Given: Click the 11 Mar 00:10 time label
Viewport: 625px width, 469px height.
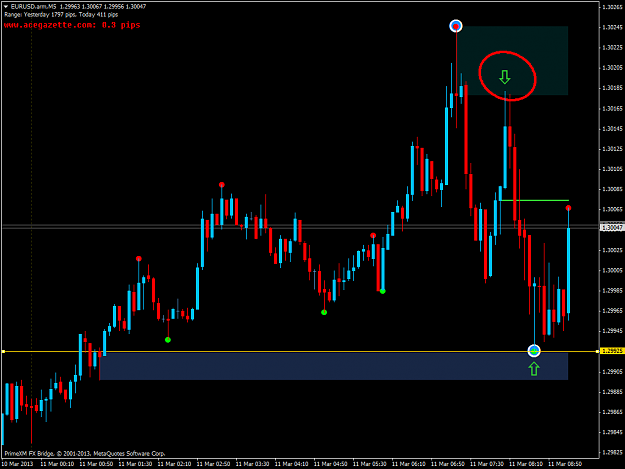Looking at the screenshot, I should click(57, 464).
